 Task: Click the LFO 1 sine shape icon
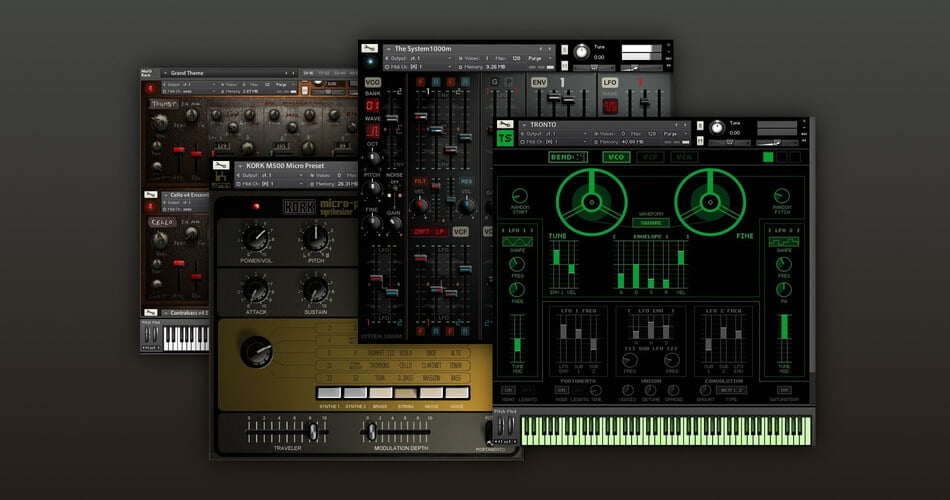[x=517, y=242]
